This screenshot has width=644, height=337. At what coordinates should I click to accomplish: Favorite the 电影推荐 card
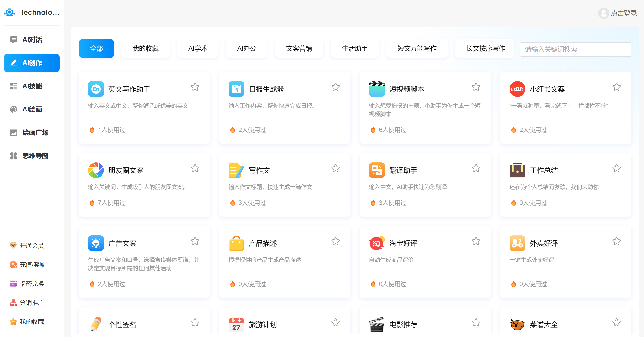click(476, 323)
